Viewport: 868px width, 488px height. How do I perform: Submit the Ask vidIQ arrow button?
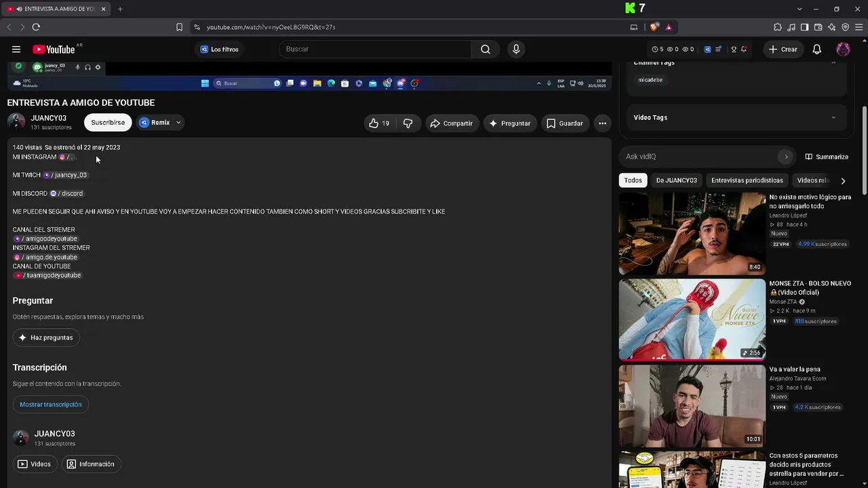coord(786,157)
